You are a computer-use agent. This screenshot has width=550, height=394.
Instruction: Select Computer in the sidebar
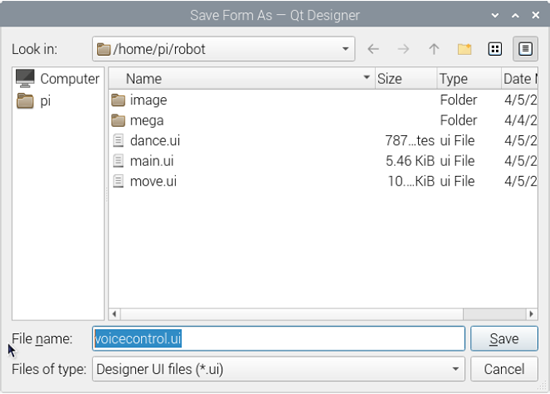[x=58, y=79]
